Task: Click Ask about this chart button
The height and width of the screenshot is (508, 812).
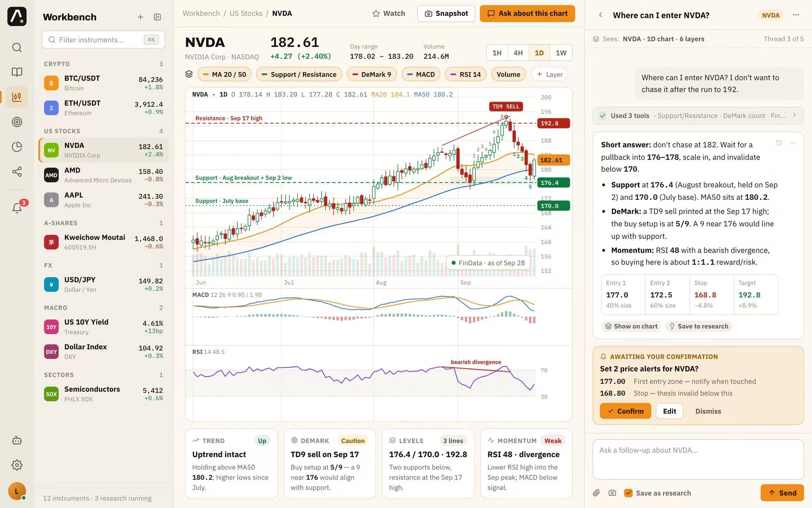Action: click(x=527, y=13)
